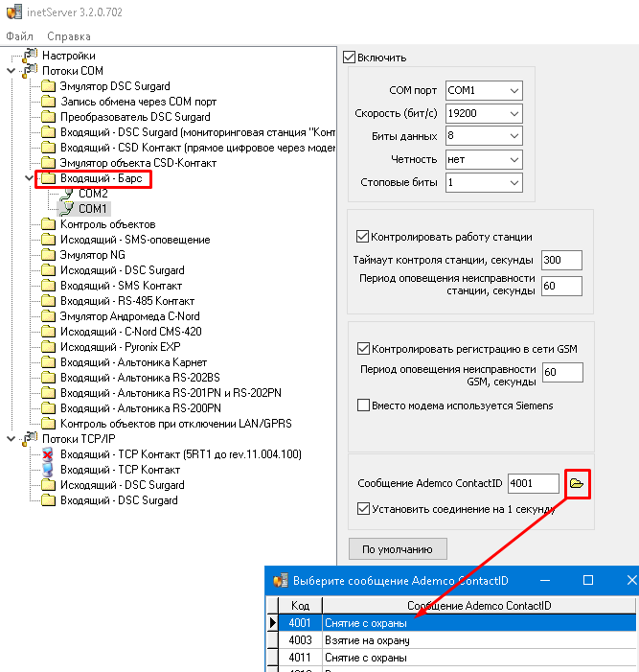The width and height of the screenshot is (639, 672).
Task: Click the Исходящий - Pyronix EXP folder icon
Action: (49, 347)
